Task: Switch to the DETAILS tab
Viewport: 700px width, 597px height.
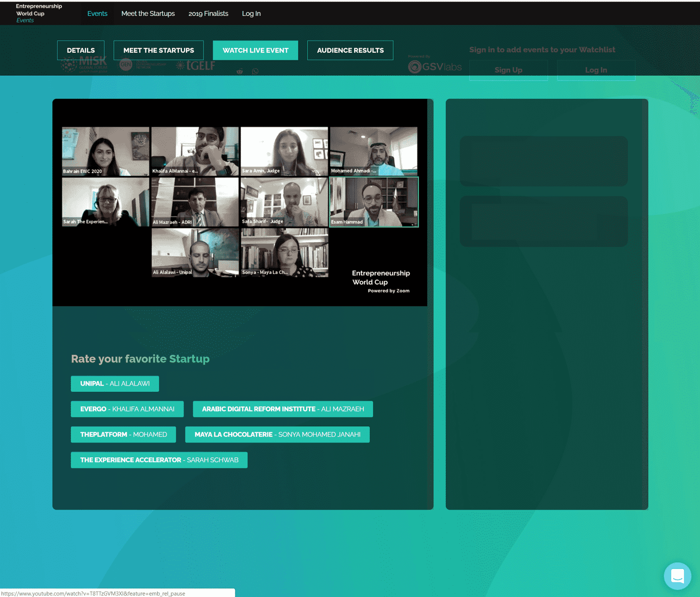Action: 81,50
